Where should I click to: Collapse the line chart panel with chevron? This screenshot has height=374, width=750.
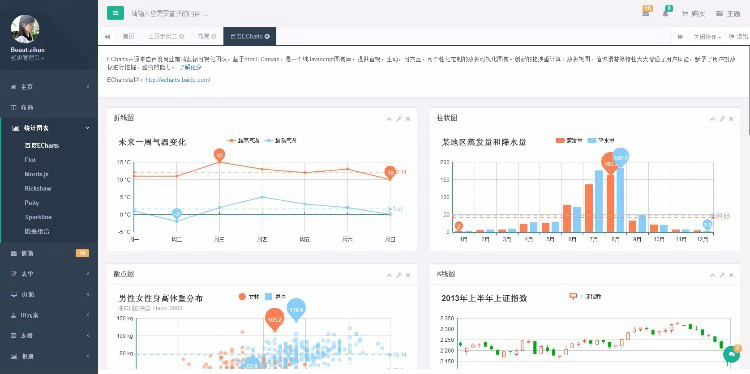coord(389,119)
